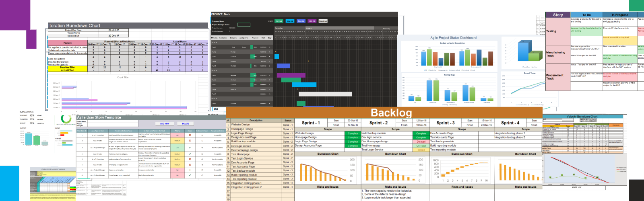Click 'Burndown Chart' label under Sprint 1
Screen dimensions: 644x201
[328, 154]
